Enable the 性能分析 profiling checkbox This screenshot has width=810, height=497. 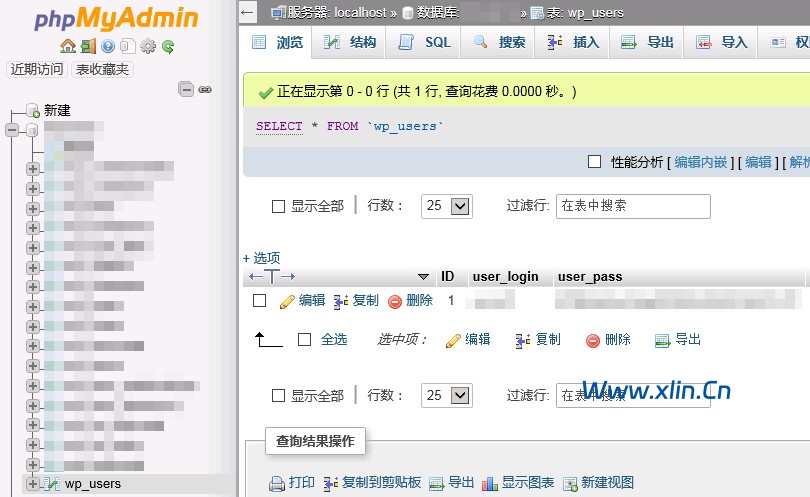point(594,162)
